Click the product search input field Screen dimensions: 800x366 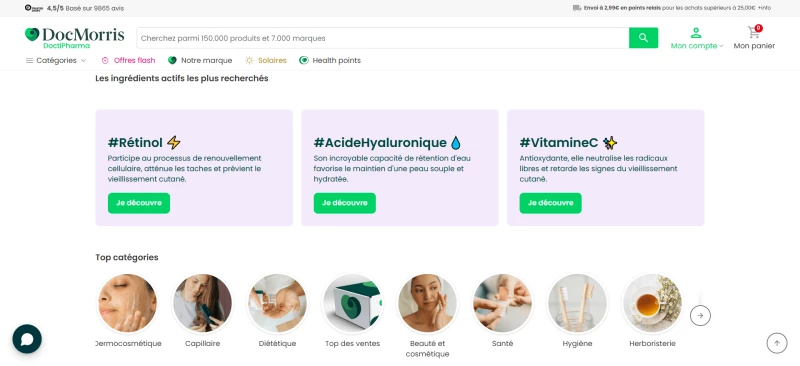click(x=383, y=38)
